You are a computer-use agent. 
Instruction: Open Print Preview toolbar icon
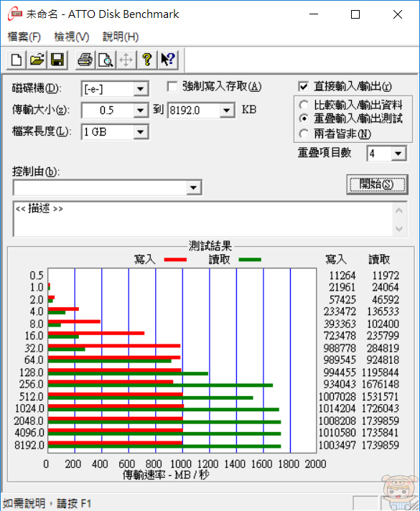(106, 60)
